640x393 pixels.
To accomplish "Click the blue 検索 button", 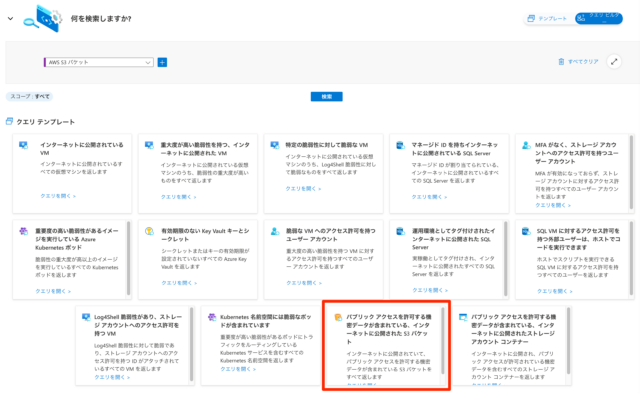I will (x=327, y=97).
